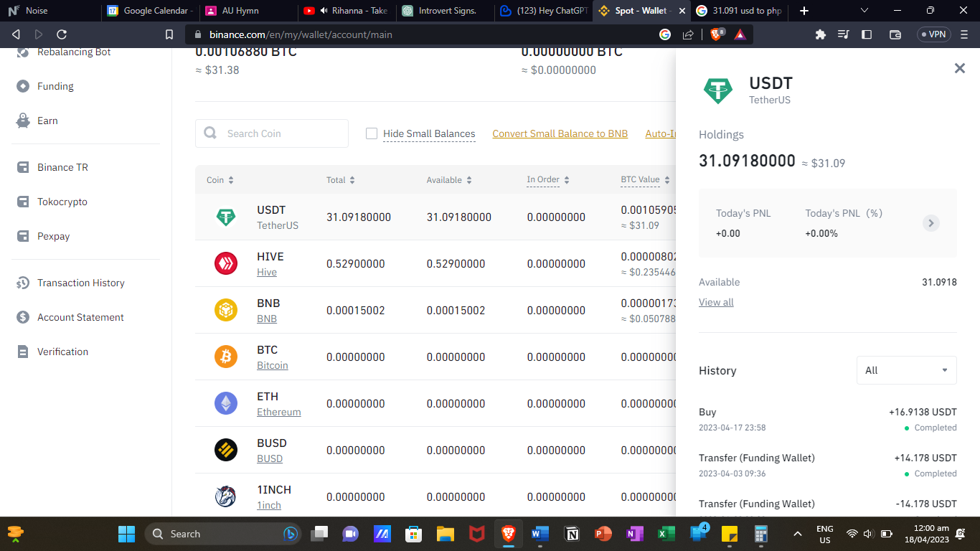Click the search magnifier icon in coin search
980x551 pixels.
(x=210, y=133)
